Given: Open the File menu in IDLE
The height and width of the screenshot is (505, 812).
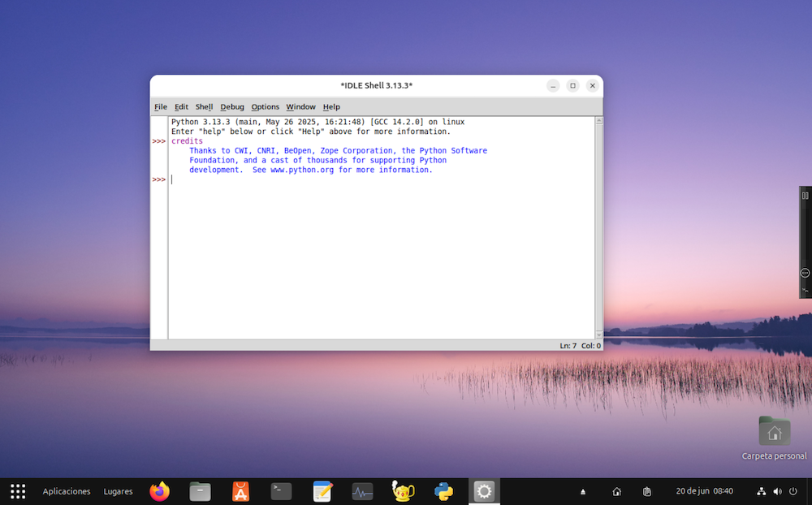Looking at the screenshot, I should (161, 107).
